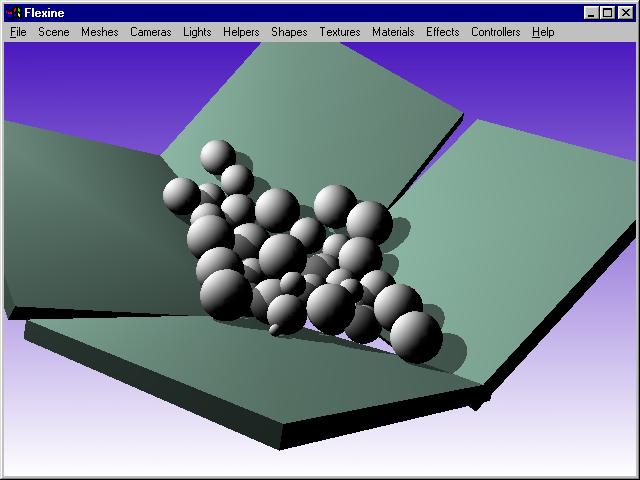Viewport: 640px width, 480px height.
Task: Open the Helpers menu
Action: click(x=241, y=32)
